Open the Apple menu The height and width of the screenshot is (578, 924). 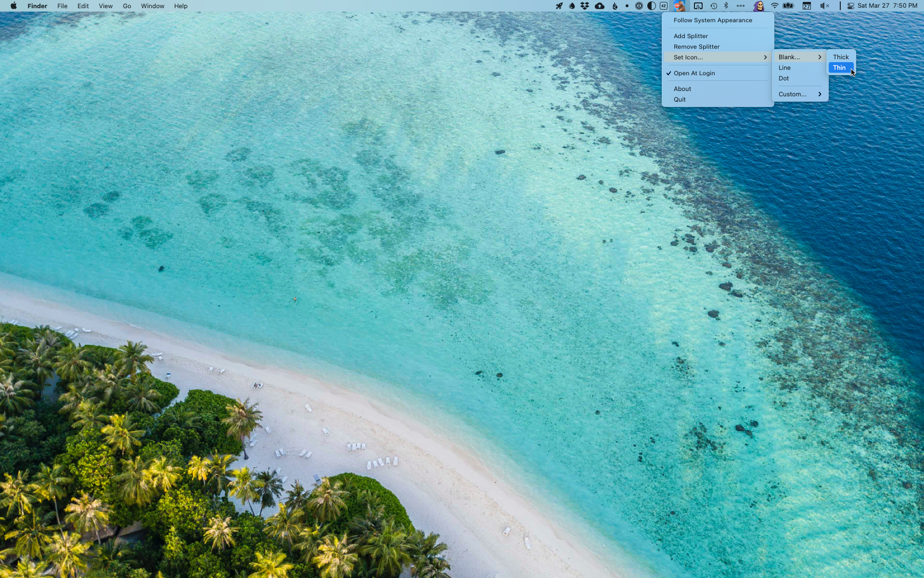coord(13,6)
